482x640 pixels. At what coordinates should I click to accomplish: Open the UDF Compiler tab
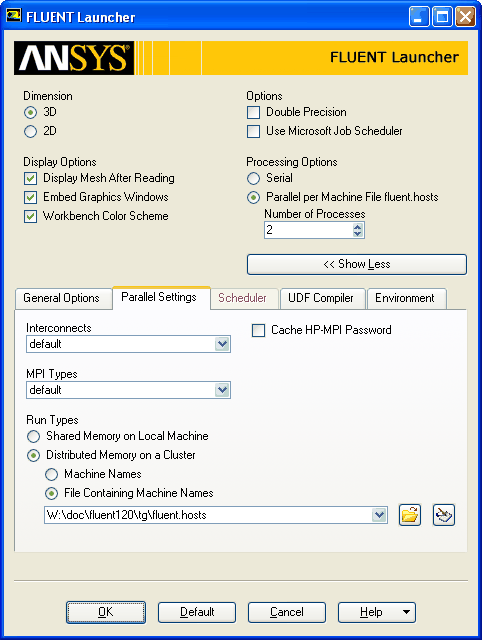coord(322,298)
